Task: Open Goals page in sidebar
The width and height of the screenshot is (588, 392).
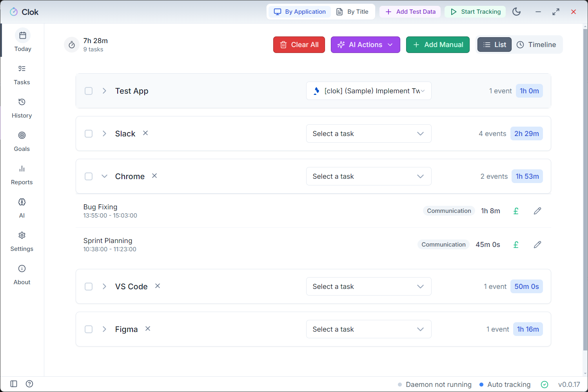Action: click(22, 142)
